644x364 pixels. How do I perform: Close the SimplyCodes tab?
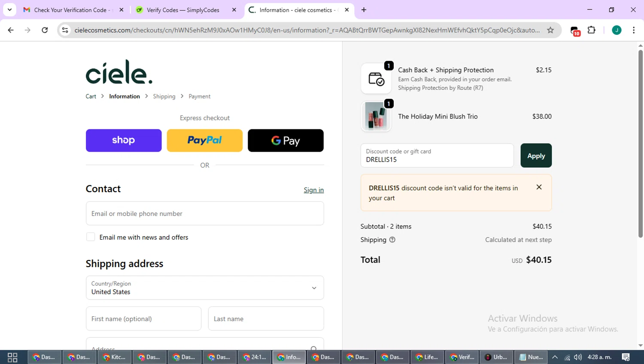pyautogui.click(x=234, y=9)
